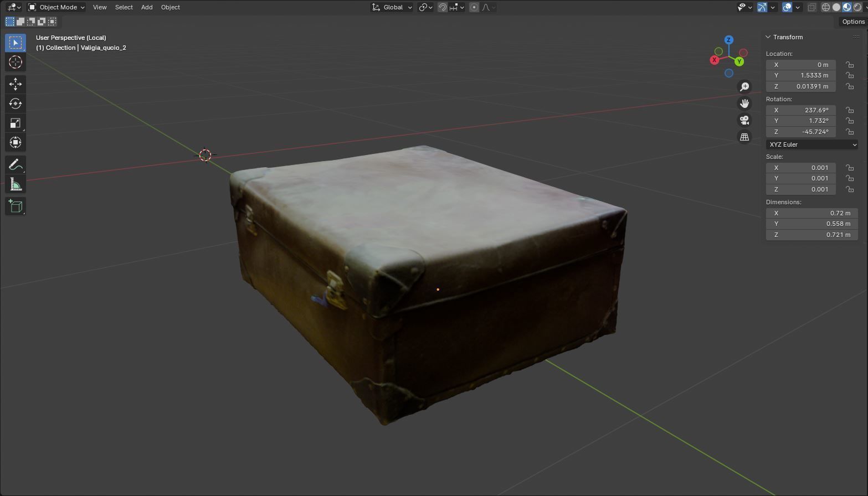Screen dimensions: 868x496
Task: Pick the Annotate pencil tool
Action: 16,164
